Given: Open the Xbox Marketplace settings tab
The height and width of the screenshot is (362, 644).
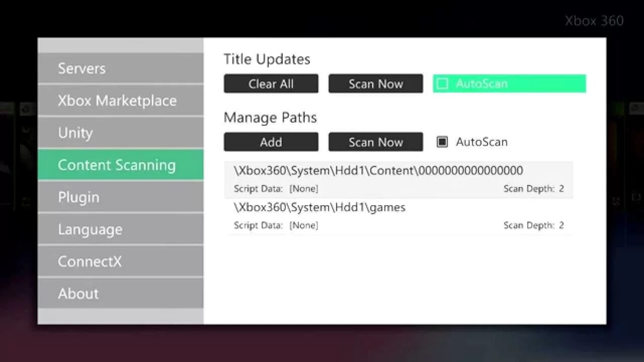Looking at the screenshot, I should click(121, 101).
